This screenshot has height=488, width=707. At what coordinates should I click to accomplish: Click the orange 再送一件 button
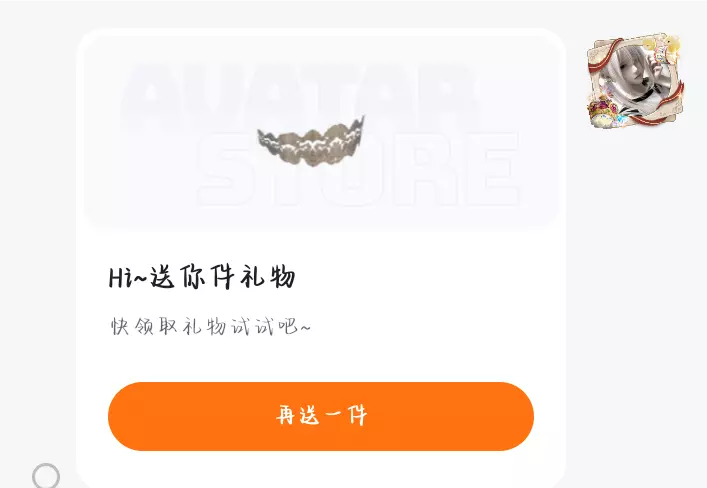(321, 416)
